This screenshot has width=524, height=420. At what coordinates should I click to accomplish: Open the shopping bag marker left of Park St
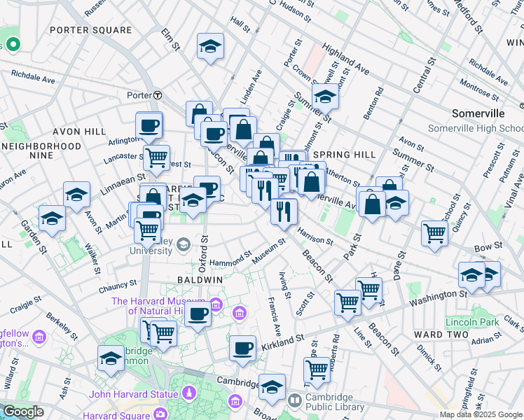tap(373, 205)
